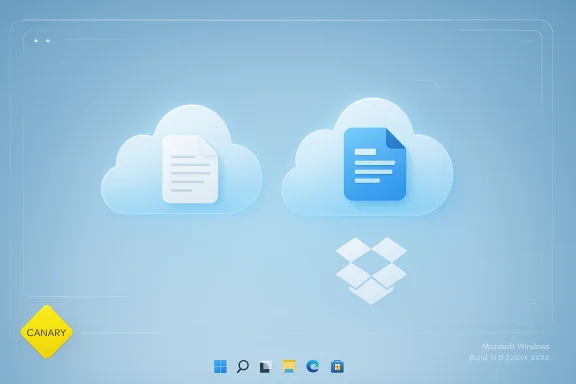The height and width of the screenshot is (384, 576).
Task: Click the yellow CANARY badge
Action: 46,332
